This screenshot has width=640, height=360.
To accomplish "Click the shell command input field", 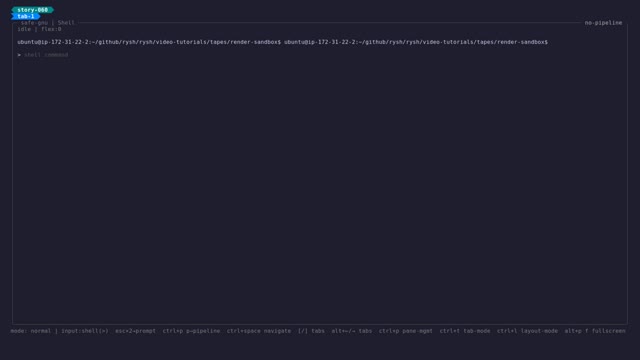I will (x=46, y=55).
